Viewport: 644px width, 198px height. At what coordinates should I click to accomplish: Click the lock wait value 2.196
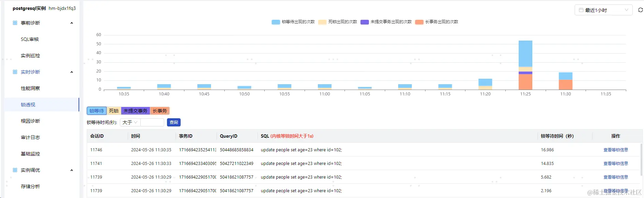[546, 191]
